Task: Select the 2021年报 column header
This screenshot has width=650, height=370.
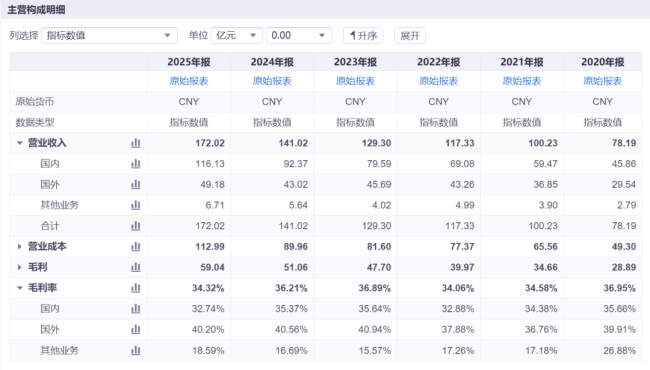Action: tap(522, 62)
